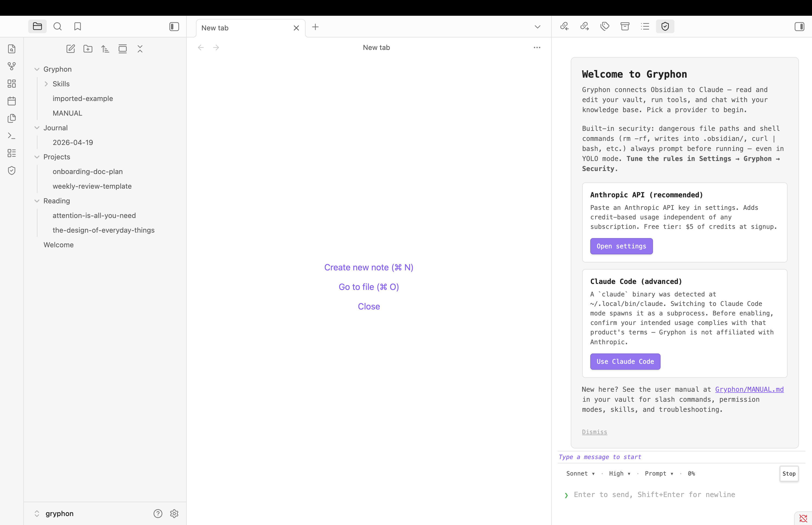Open help via the question mark icon

tap(158, 514)
